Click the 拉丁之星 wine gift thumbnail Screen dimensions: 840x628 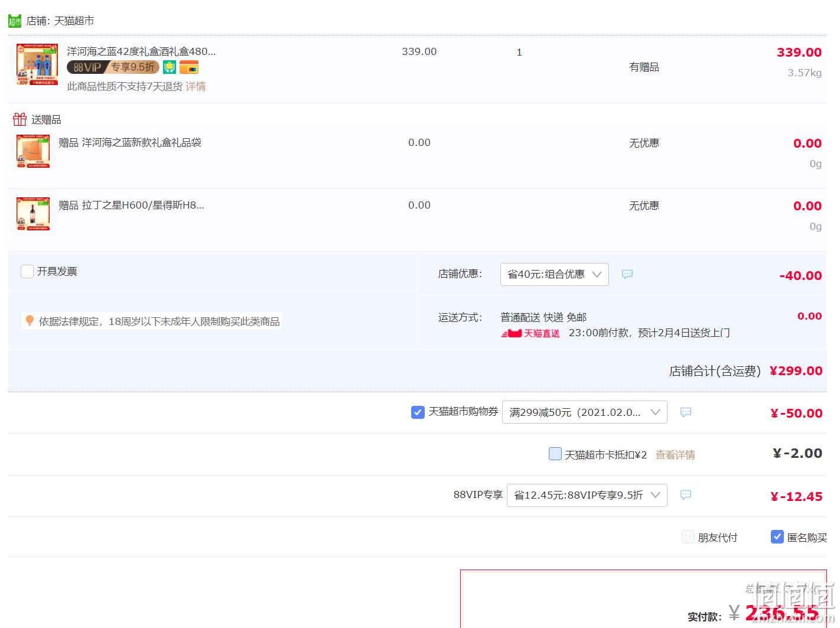coord(33,214)
